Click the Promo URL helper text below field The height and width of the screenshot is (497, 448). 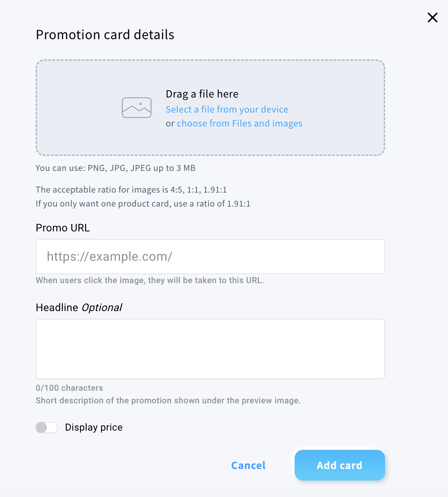[150, 280]
